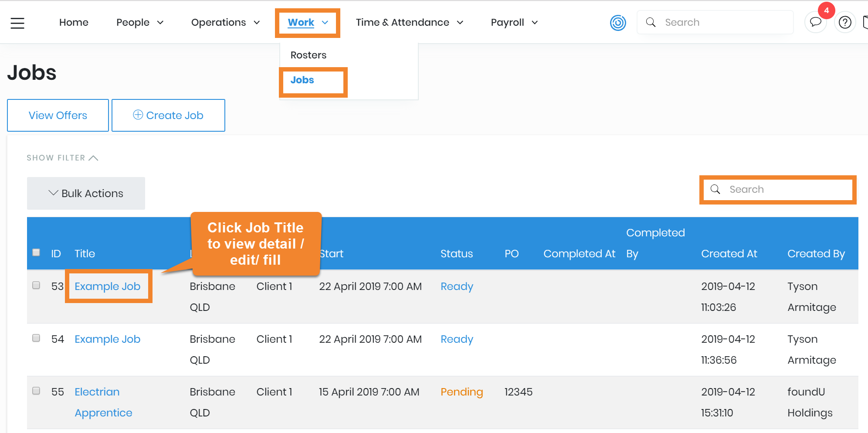
Task: Tick the checkbox for job 55
Action: [x=36, y=391]
